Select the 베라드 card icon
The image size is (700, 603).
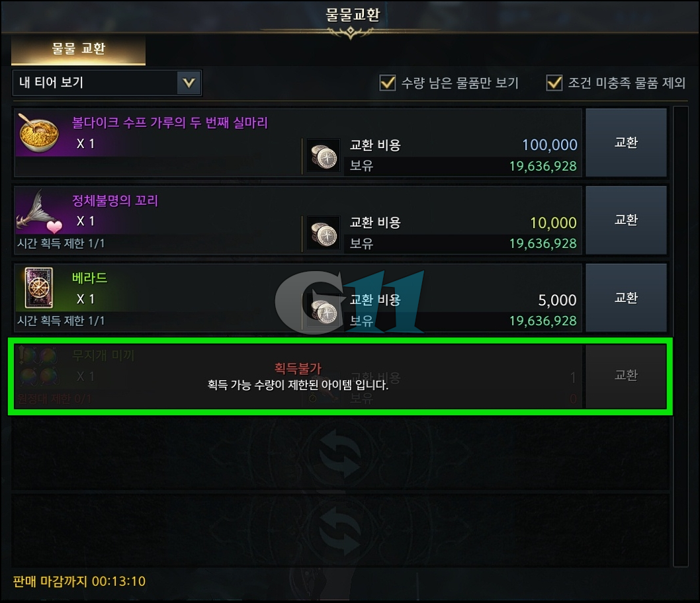(39, 288)
